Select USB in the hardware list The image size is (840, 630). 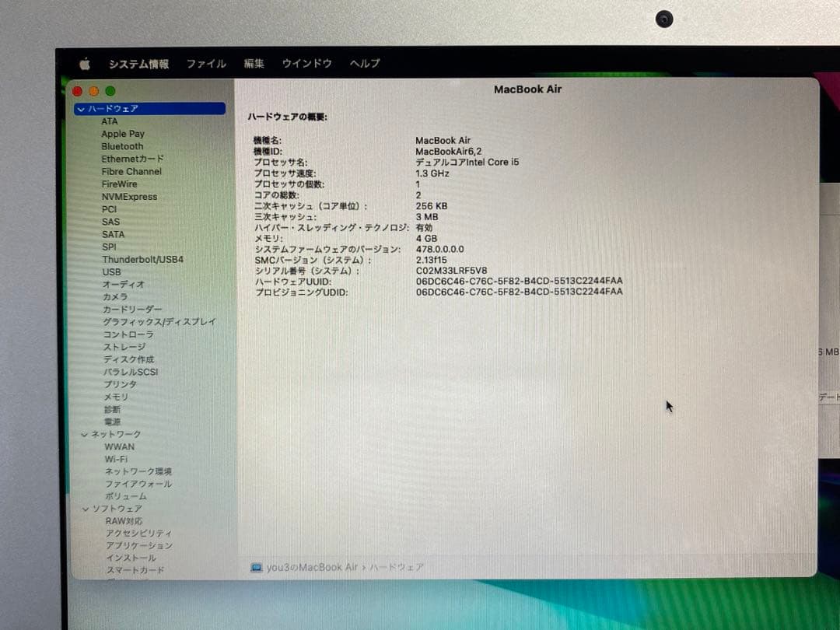(111, 271)
